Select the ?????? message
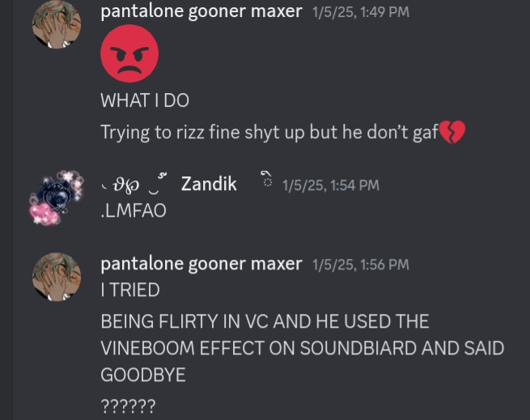Image resolution: width=530 pixels, height=420 pixels. point(128,405)
